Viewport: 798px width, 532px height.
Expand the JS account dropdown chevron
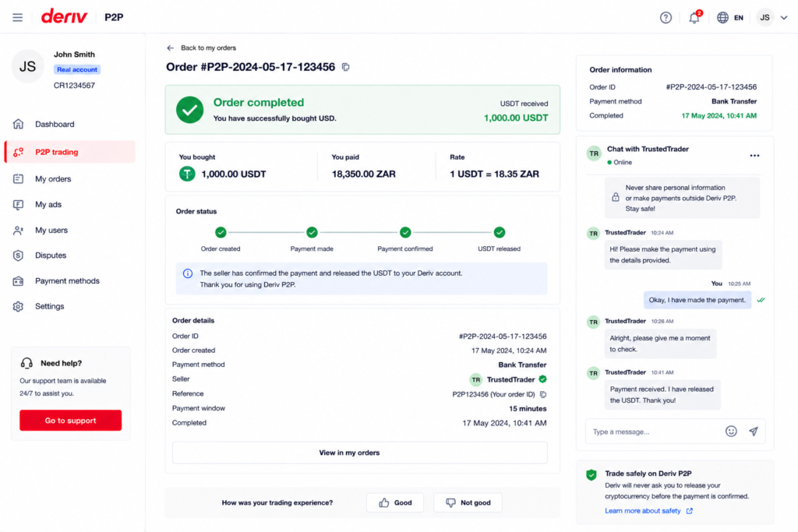(784, 17)
